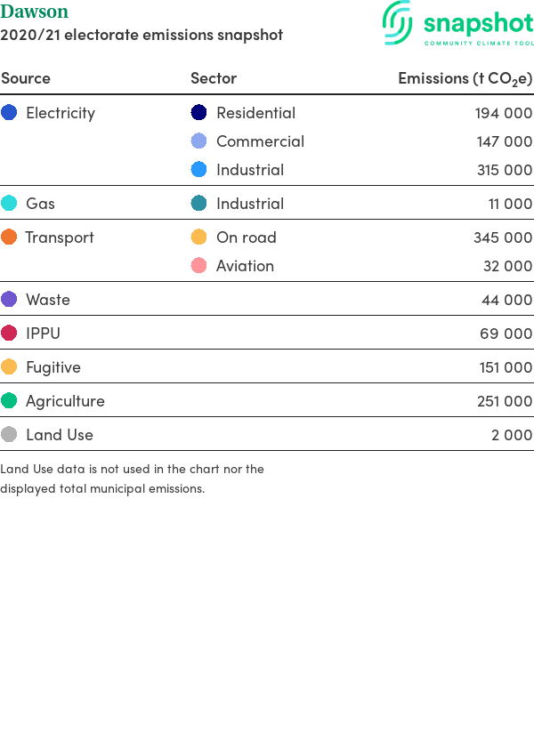Click the Dawson electorate title
The width and height of the screenshot is (534, 756).
(34, 12)
